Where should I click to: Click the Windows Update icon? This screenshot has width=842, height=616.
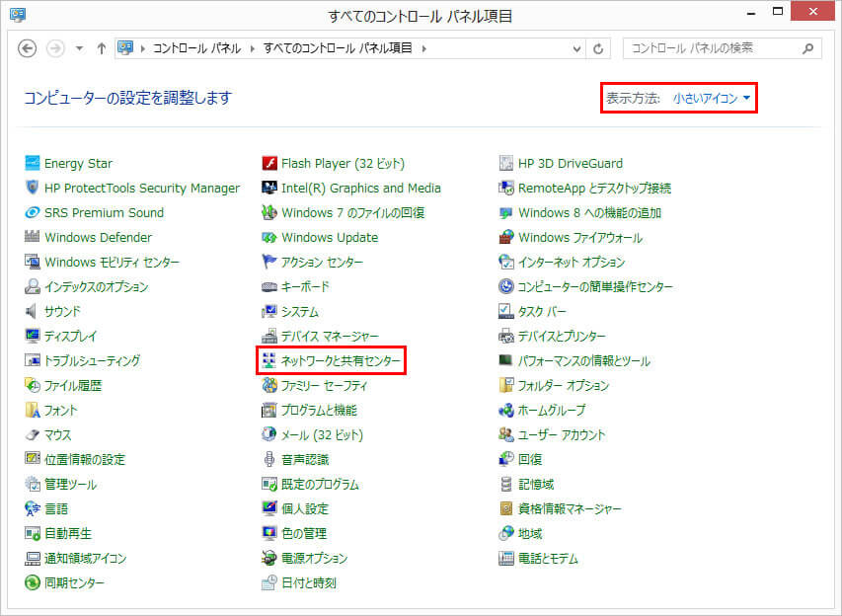(269, 237)
